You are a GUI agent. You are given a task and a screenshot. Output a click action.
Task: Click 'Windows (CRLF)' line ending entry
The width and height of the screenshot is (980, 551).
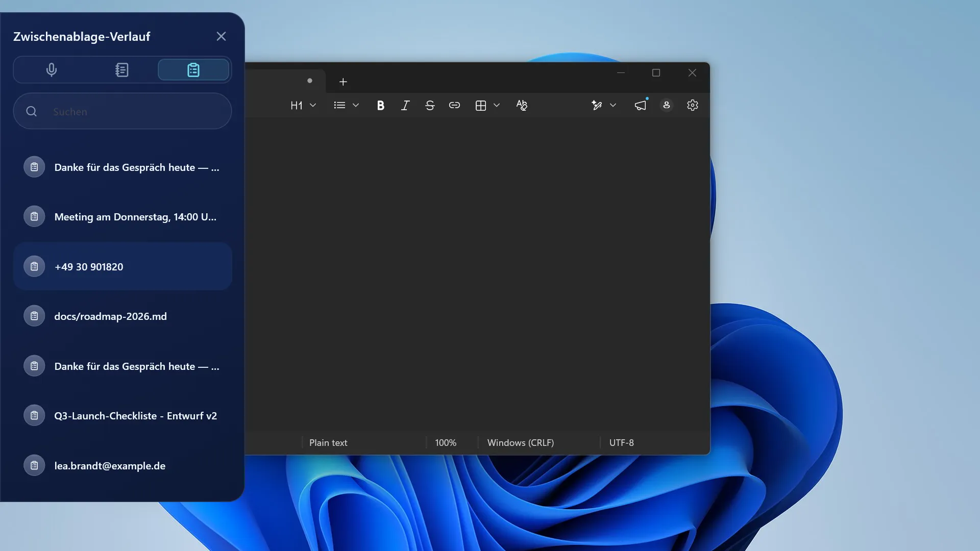521,443
